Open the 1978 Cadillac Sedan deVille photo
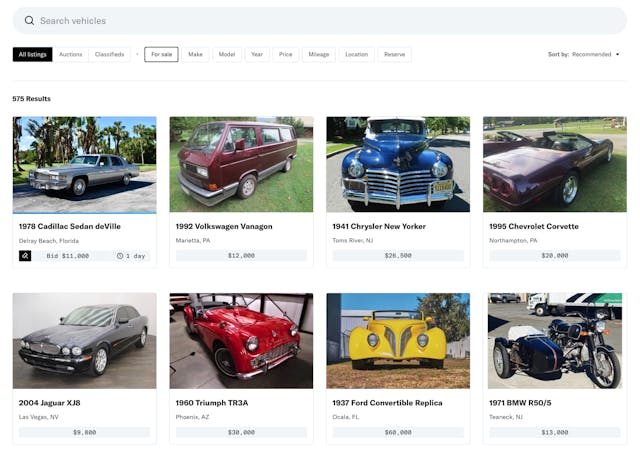Viewport: 640px width, 453px height. pos(84,165)
